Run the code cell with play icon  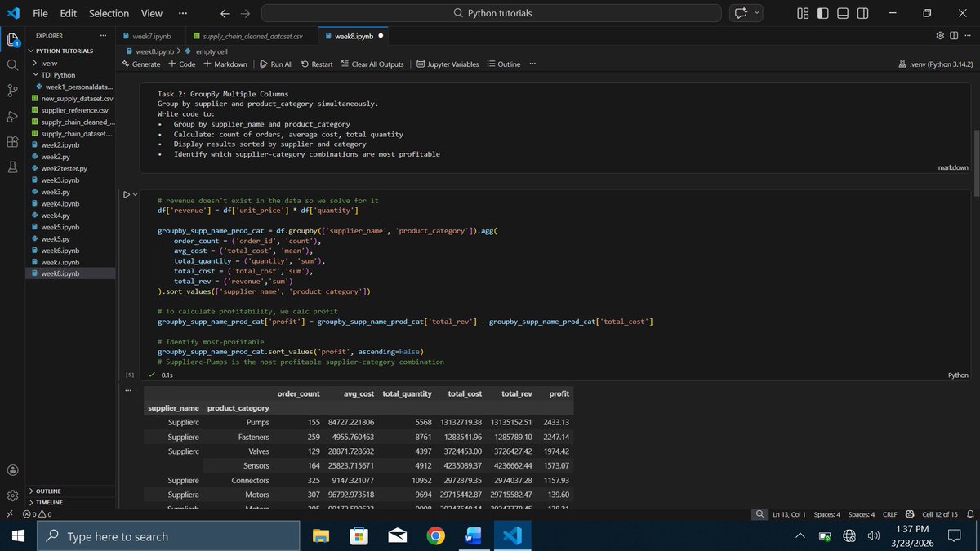coord(126,194)
